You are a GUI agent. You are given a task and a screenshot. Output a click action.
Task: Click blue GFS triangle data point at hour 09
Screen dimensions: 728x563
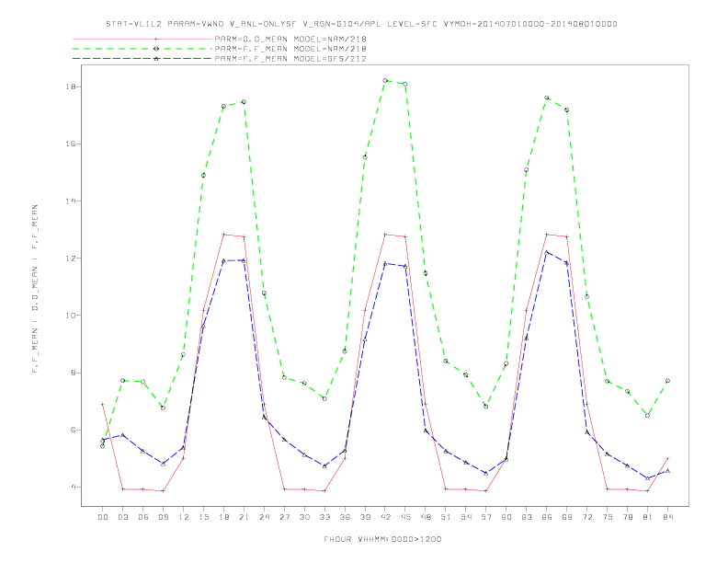pyautogui.click(x=163, y=464)
